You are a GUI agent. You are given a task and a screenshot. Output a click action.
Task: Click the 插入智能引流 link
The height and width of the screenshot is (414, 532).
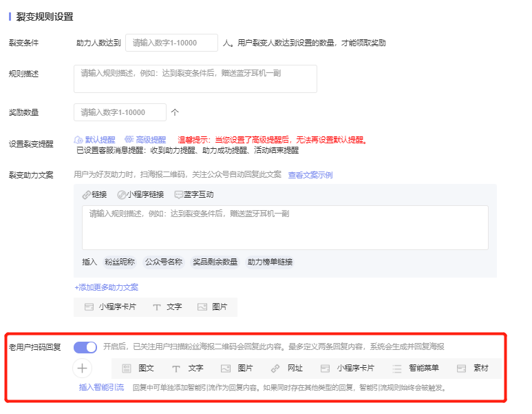[101, 388]
